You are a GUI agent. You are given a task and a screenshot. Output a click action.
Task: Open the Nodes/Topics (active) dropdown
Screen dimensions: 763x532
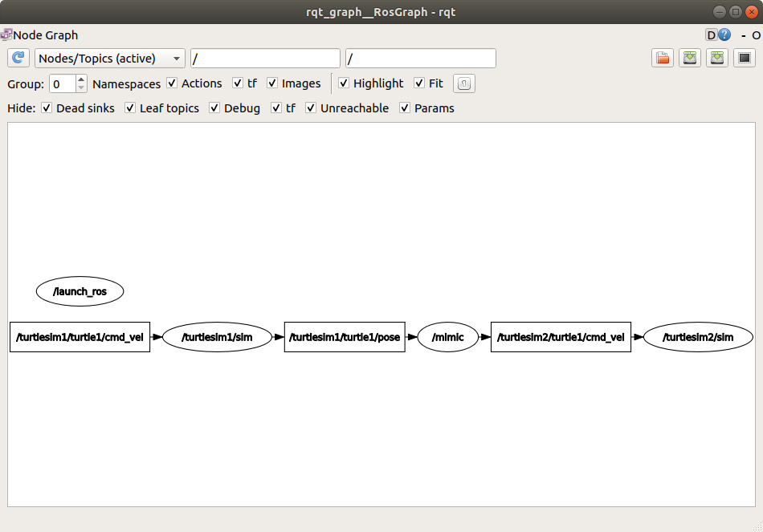coord(110,58)
